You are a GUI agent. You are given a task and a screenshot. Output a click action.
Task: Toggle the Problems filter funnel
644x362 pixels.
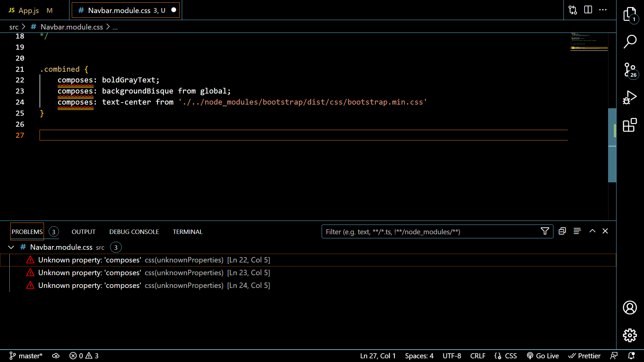[544, 231]
